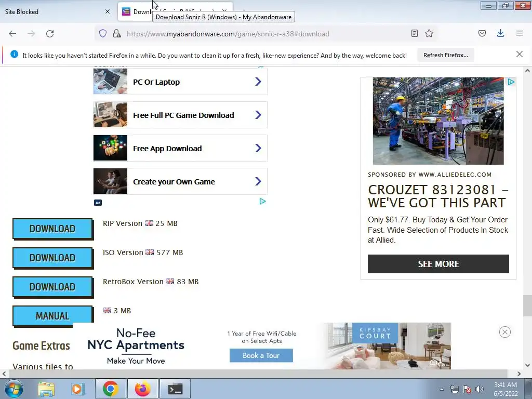Viewport: 532px width, 399px height.
Task: Click CROUZET 83123081 ad headline
Action: 437,196
